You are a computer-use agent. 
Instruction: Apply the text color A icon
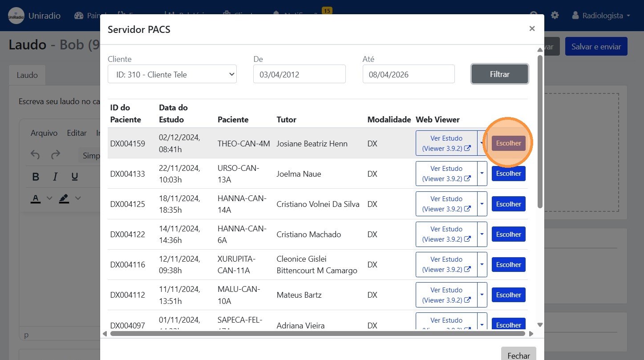[36, 198]
